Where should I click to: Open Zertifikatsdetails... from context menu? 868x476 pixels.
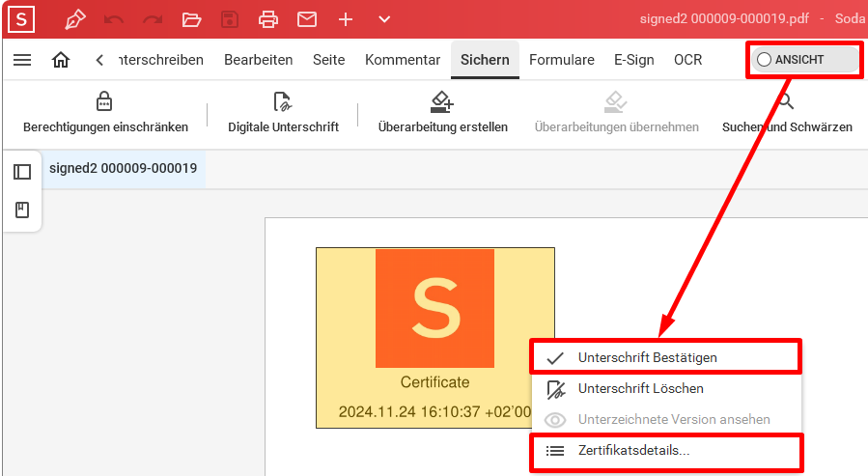click(666, 451)
